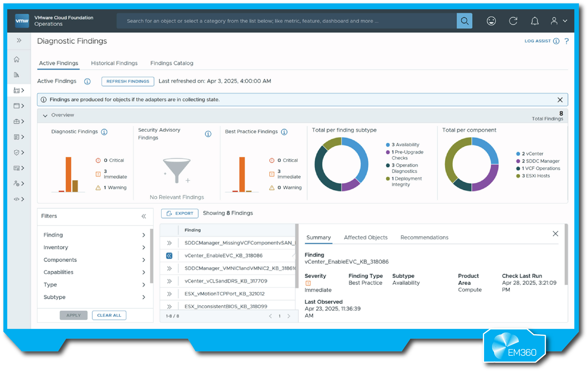Click the Help question mark icon
The image size is (588, 372).
(x=567, y=41)
